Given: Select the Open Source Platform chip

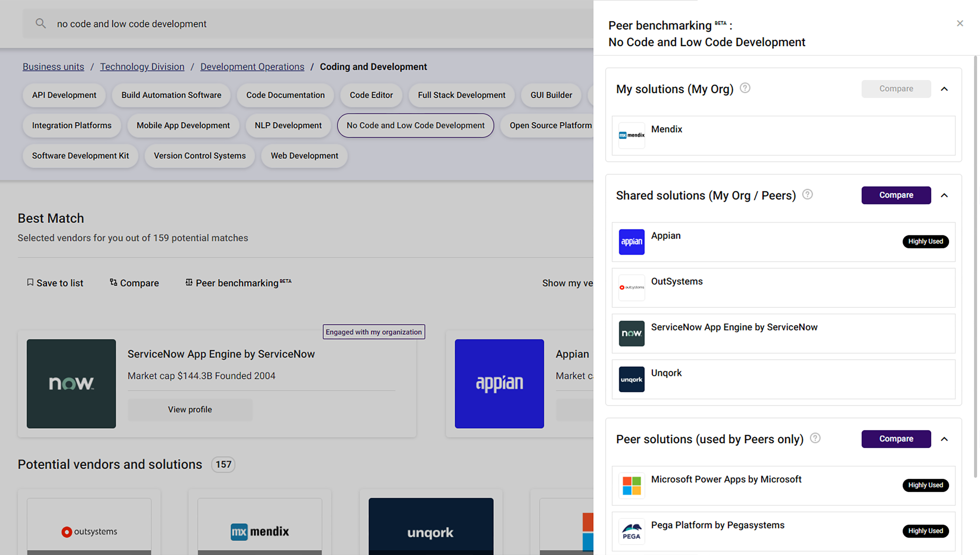Looking at the screenshot, I should [547, 126].
